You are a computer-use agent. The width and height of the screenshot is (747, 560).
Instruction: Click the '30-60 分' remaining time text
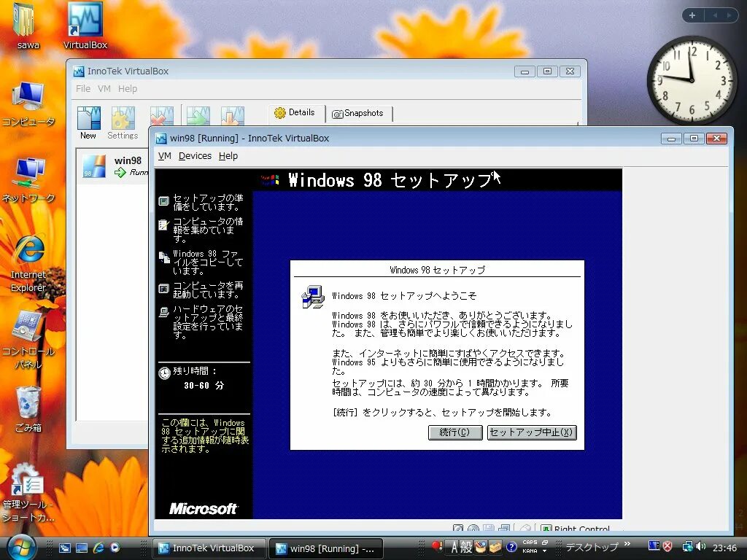coord(204,385)
